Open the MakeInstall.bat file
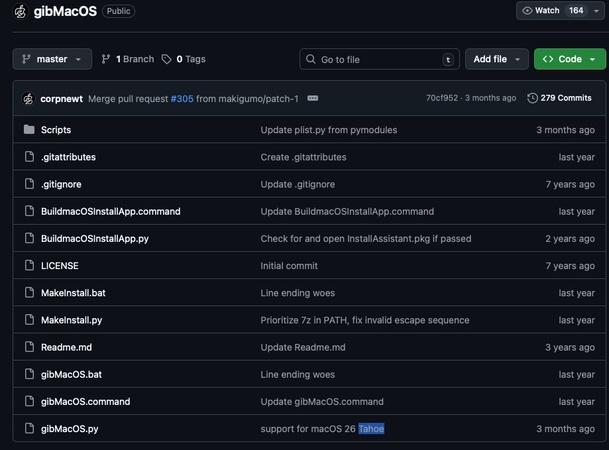The width and height of the screenshot is (609, 450). tap(73, 293)
